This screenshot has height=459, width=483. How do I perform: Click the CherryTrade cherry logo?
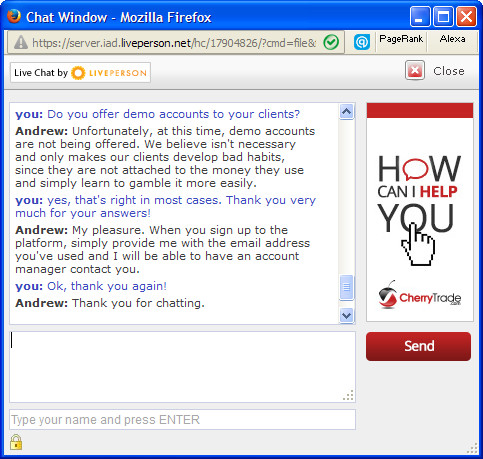[x=388, y=295]
